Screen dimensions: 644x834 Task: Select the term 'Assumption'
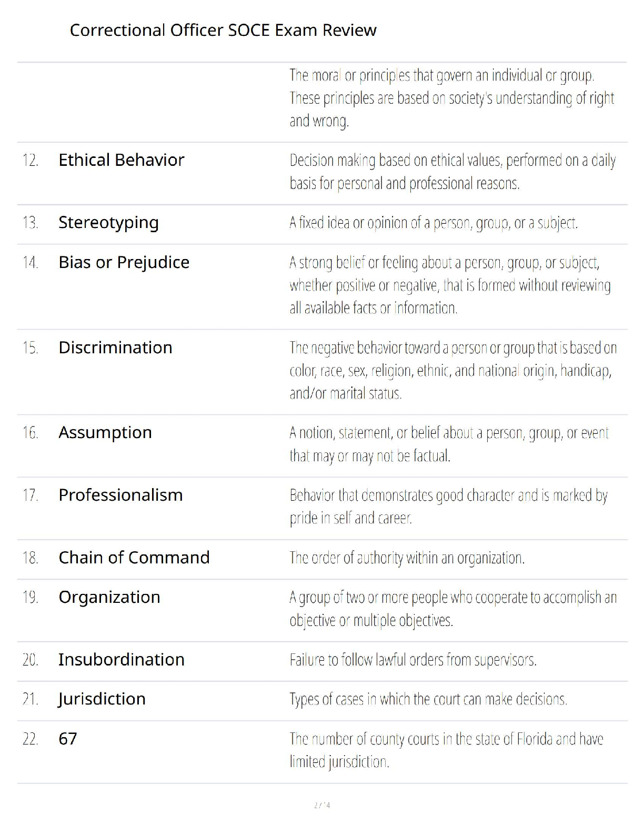[105, 432]
